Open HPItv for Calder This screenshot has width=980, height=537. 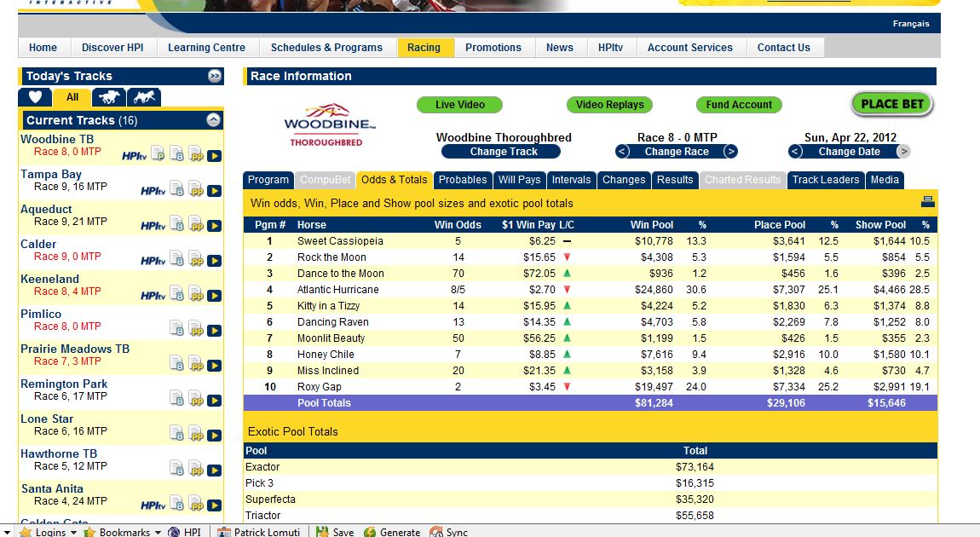tap(153, 261)
